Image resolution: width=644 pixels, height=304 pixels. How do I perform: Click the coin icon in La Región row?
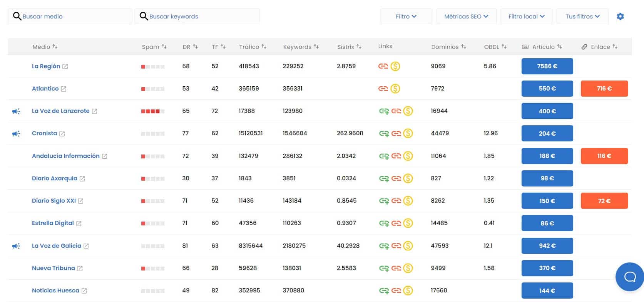click(x=395, y=66)
